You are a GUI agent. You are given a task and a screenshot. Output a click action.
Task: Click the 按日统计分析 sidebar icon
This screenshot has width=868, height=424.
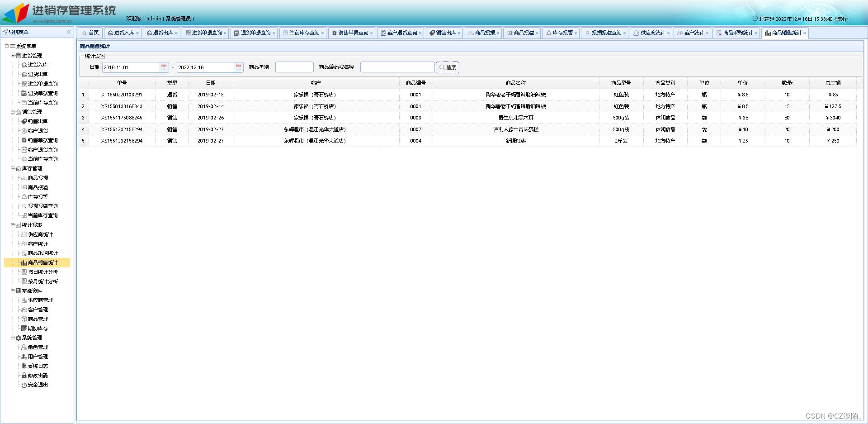[24, 272]
